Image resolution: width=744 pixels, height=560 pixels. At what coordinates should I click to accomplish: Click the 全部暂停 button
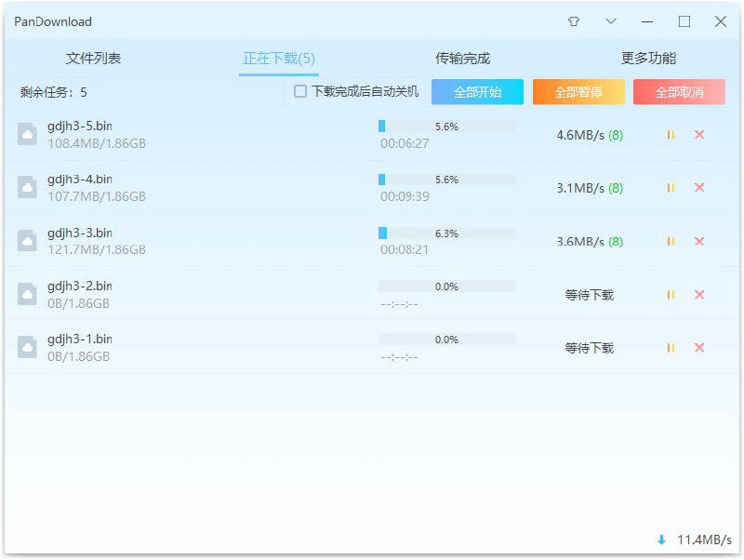coord(578,91)
